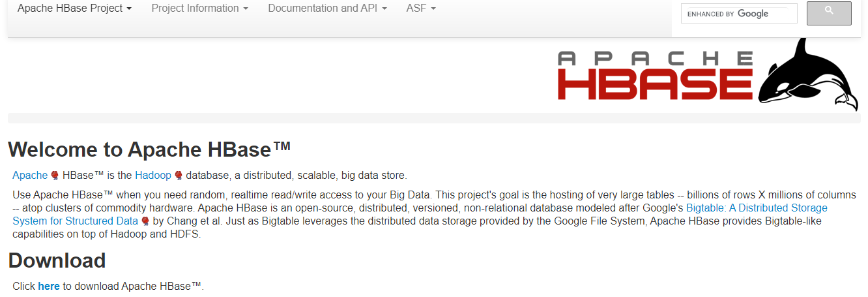Expand the caret beside Project Information

pos(246,9)
